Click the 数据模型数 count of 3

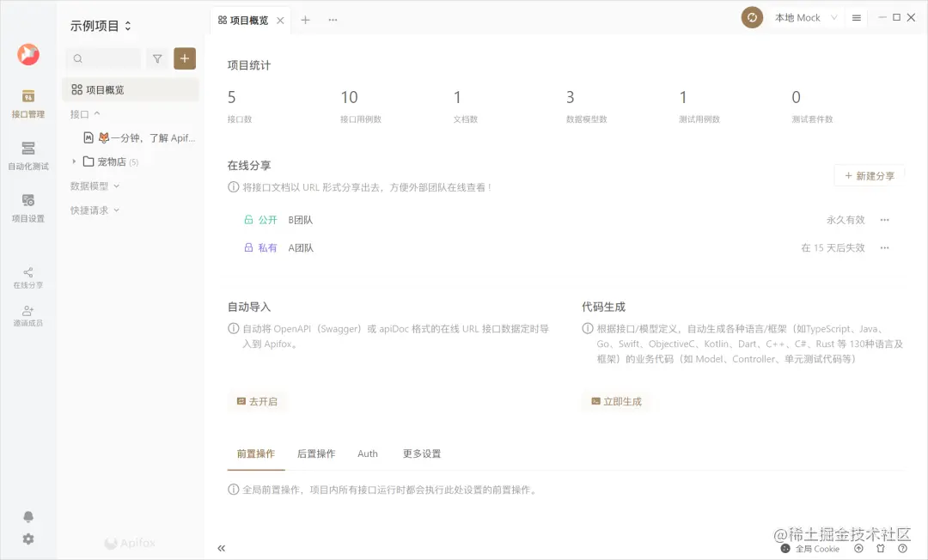click(570, 97)
